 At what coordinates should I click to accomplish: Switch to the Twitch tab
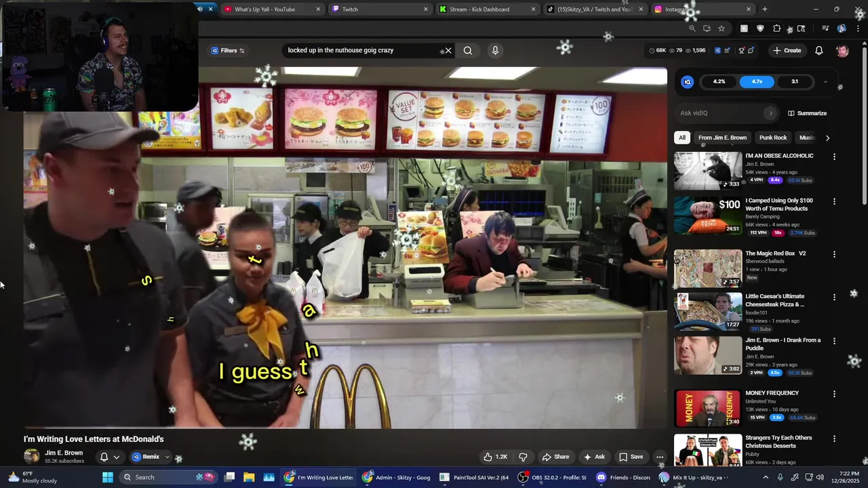378,9
